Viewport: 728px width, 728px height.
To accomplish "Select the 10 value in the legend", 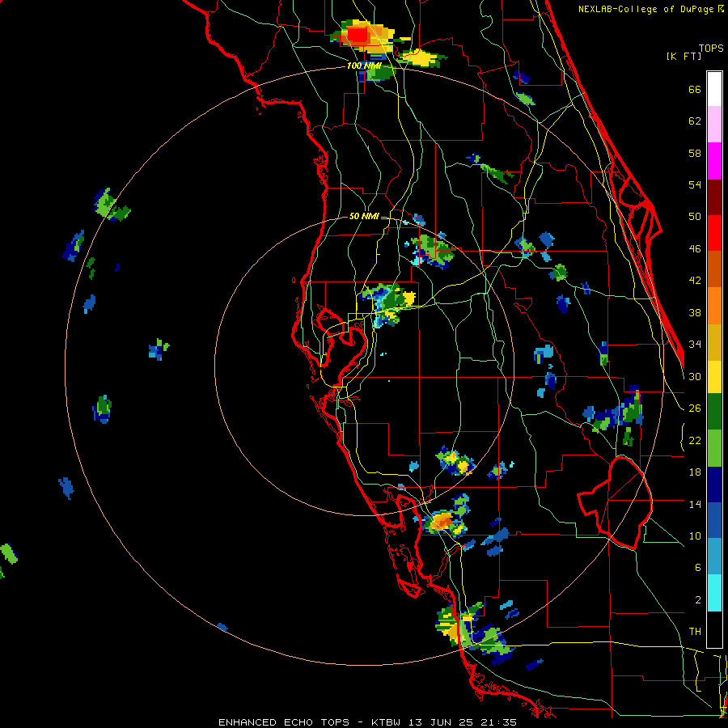I will click(x=695, y=535).
